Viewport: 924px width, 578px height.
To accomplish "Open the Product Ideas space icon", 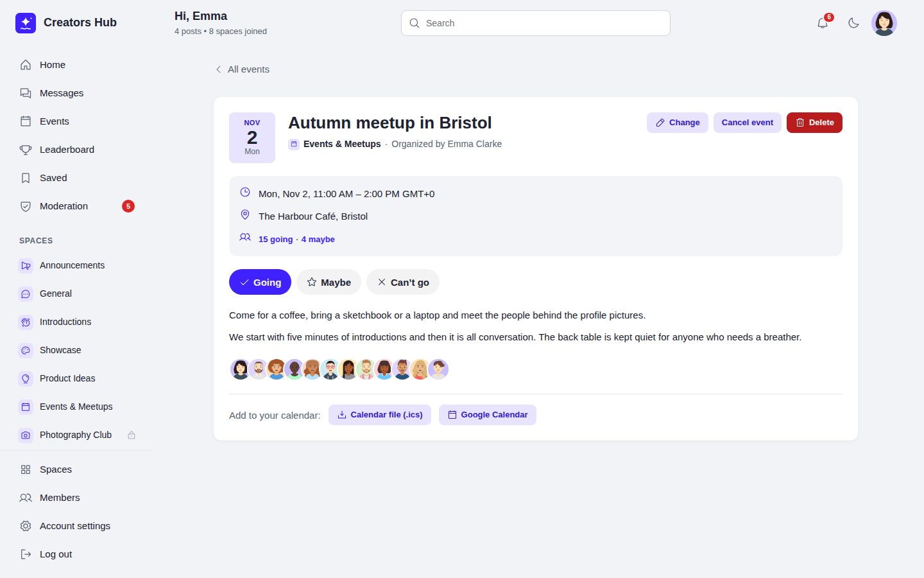I will 26,378.
